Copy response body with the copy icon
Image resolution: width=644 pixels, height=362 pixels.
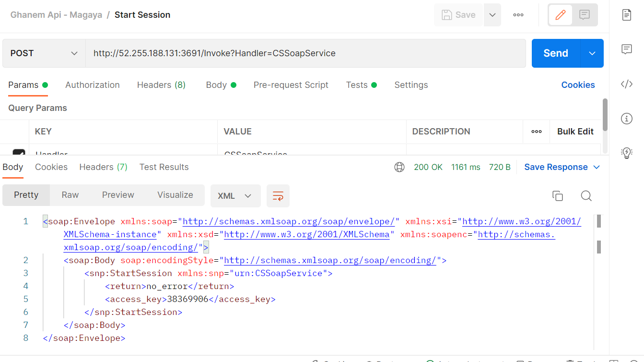[x=557, y=196]
